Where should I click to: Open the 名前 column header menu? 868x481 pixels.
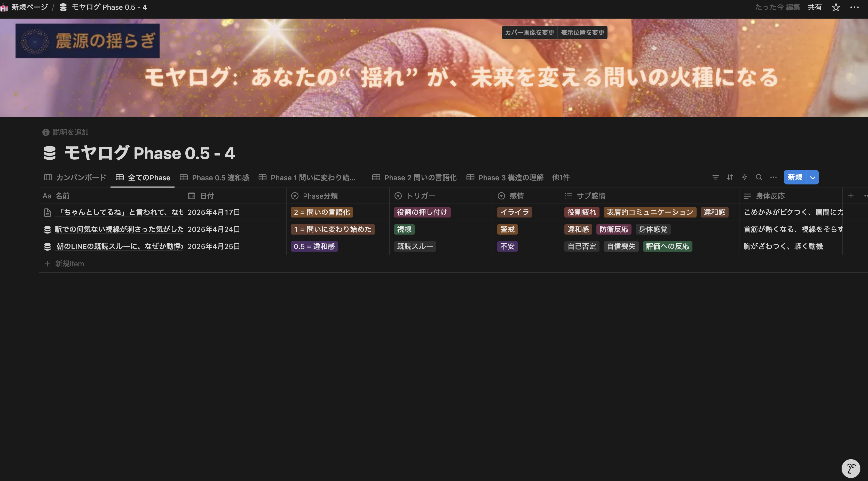[x=111, y=196]
